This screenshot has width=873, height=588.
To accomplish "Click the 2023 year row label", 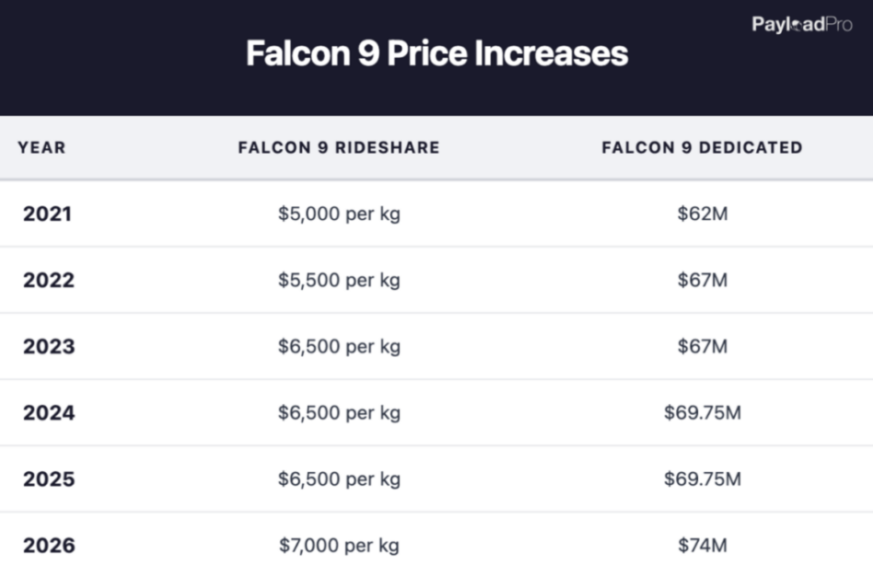I will [48, 347].
